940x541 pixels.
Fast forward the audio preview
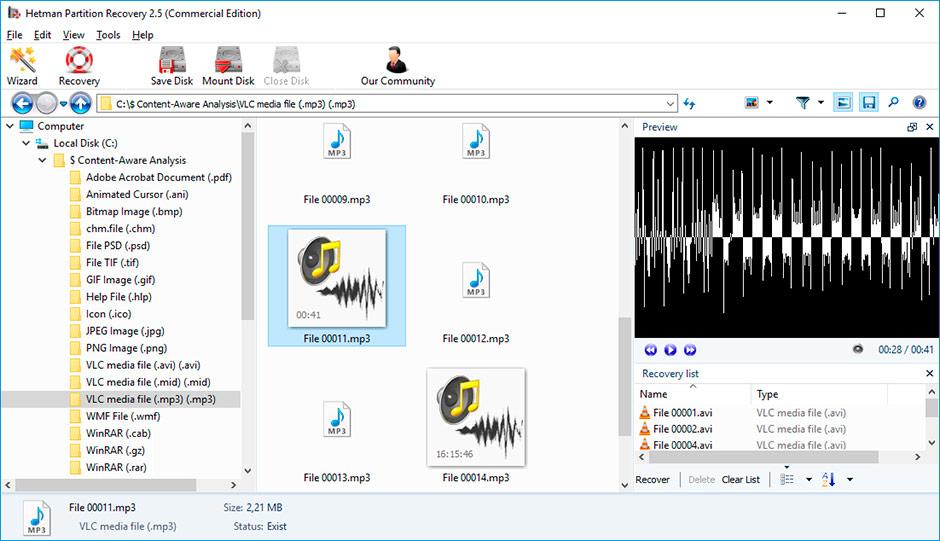[x=690, y=350]
